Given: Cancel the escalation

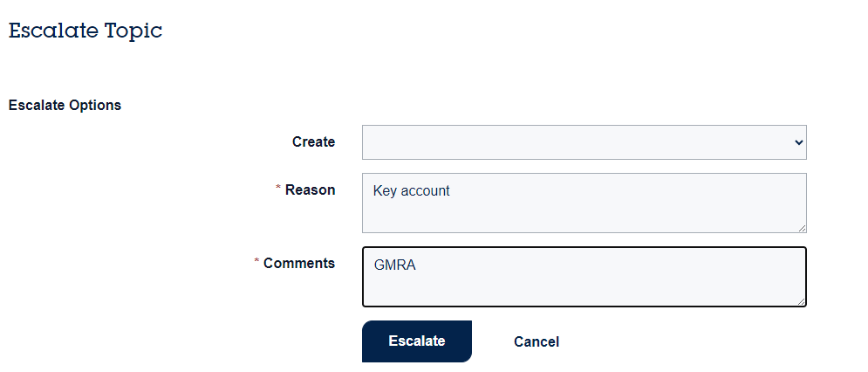Looking at the screenshot, I should 536,341.
